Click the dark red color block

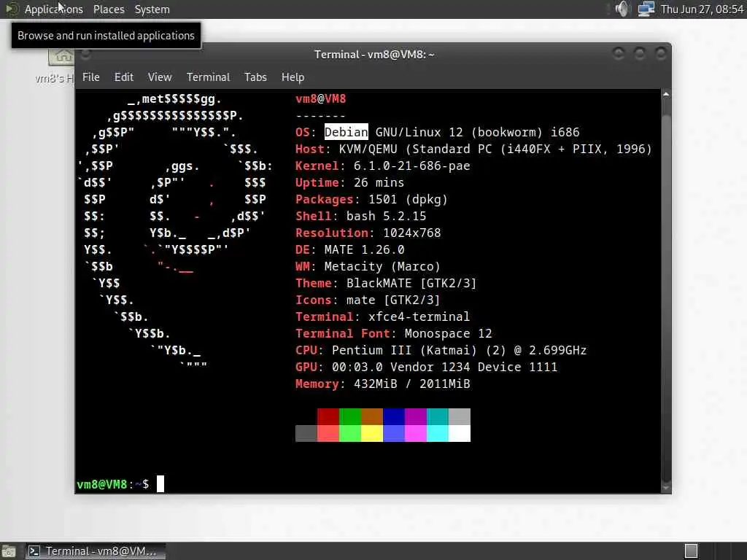point(328,416)
